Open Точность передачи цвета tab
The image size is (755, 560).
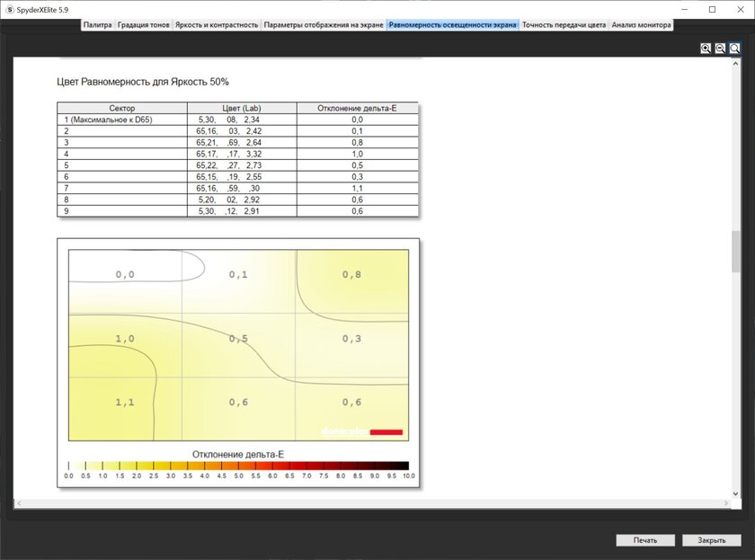pyautogui.click(x=564, y=24)
